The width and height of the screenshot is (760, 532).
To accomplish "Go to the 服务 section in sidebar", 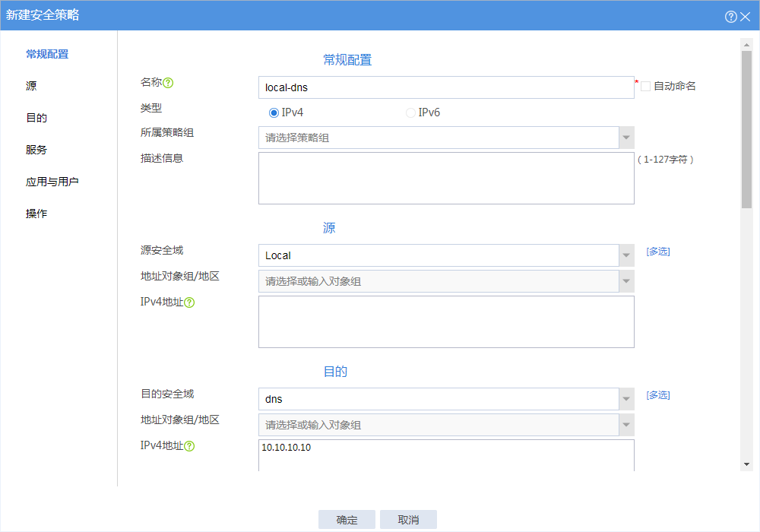I will click(36, 150).
